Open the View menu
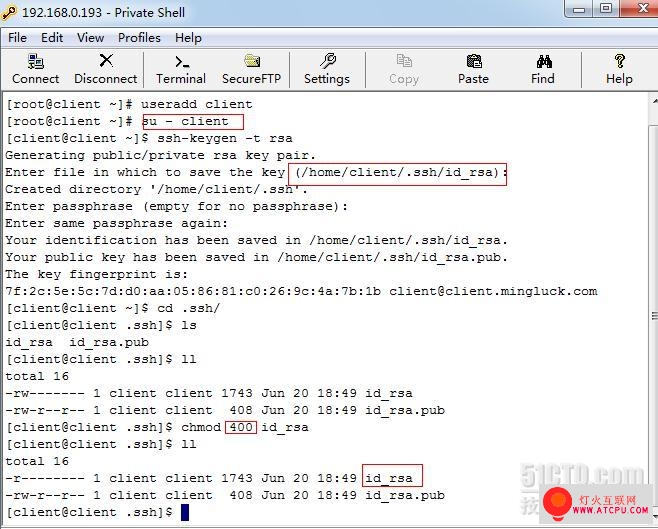658x529 pixels. pos(90,38)
